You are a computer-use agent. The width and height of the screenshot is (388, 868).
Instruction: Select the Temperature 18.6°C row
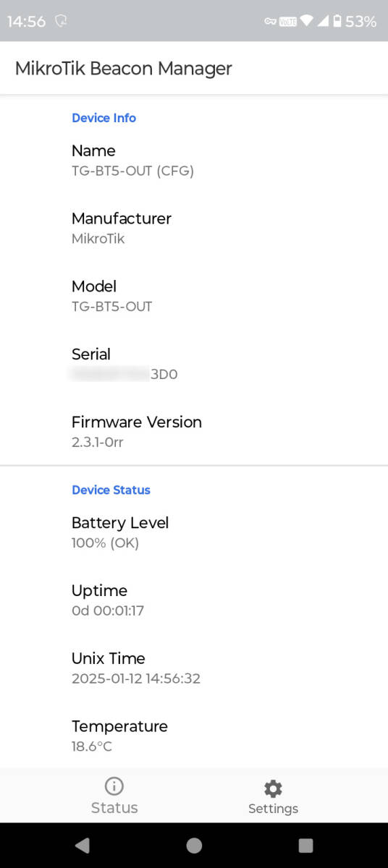[x=194, y=736]
